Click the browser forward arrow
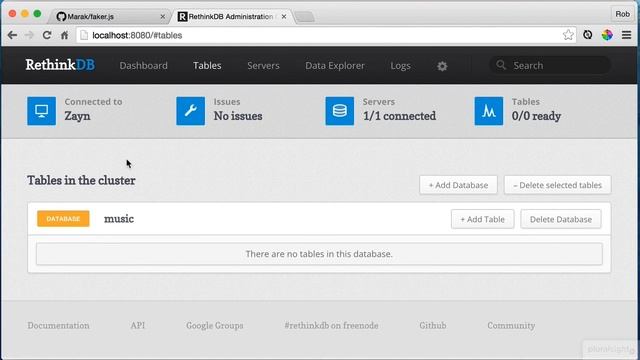640x360 pixels. pos(29,35)
